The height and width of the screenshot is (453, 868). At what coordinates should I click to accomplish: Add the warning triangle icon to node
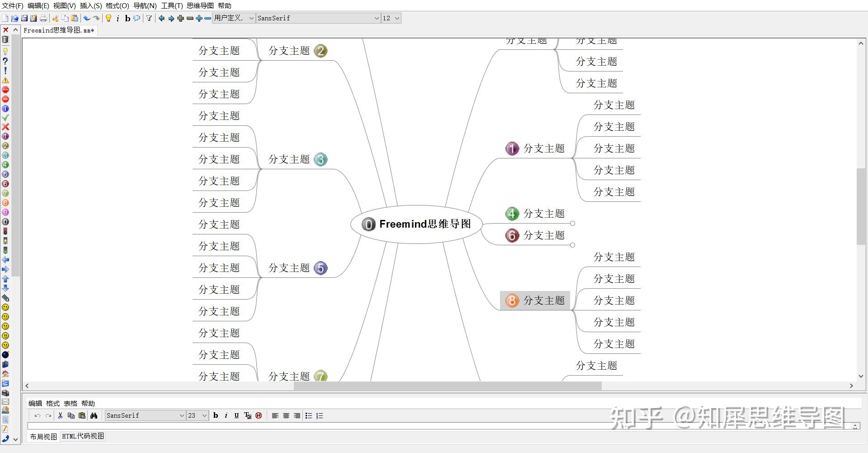[5, 80]
